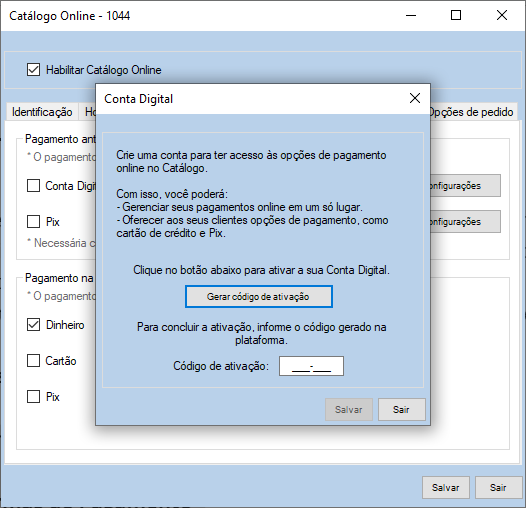Screen dimensions: 526x508
Task: Click Salvar at window bottom
Action: (x=445, y=488)
